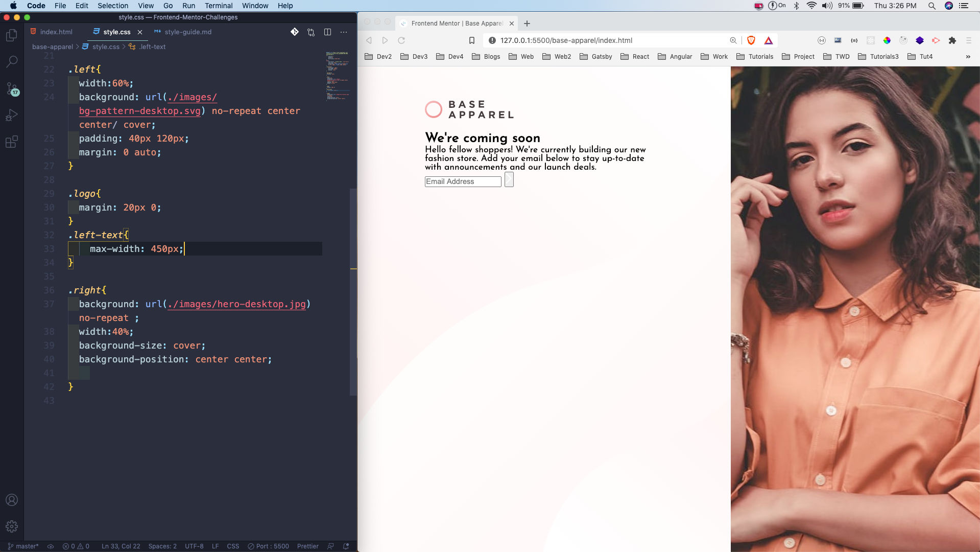
Task: Open the Accounts menu in VS Code
Action: (11, 500)
